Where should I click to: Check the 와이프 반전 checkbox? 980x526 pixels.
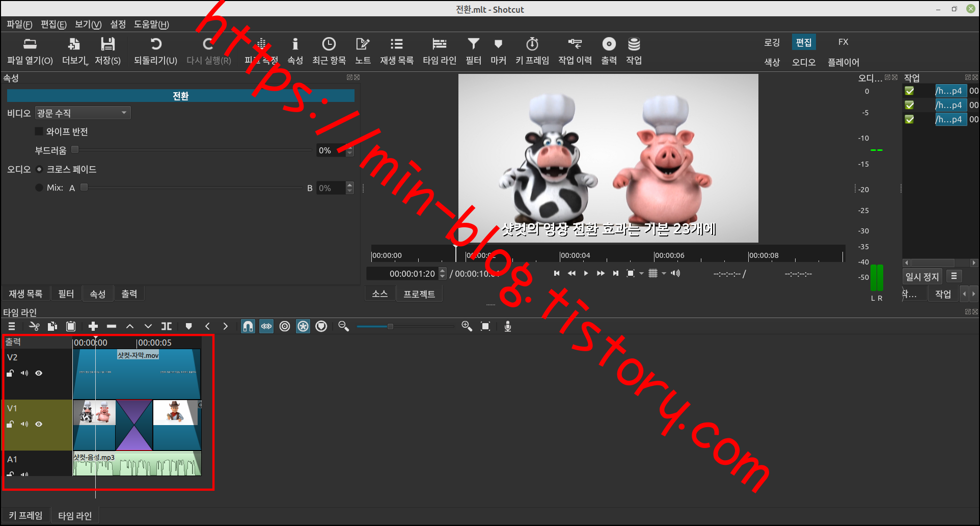click(39, 131)
